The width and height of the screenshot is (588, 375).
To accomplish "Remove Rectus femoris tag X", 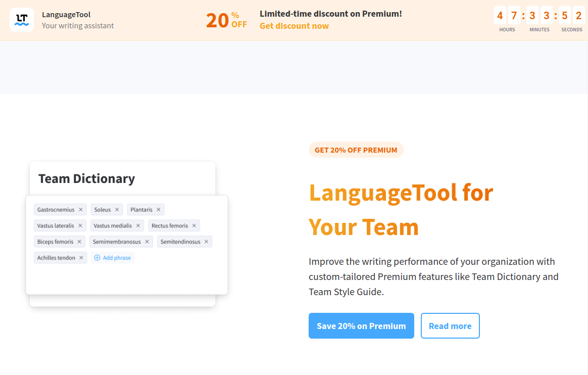I will [x=194, y=226].
